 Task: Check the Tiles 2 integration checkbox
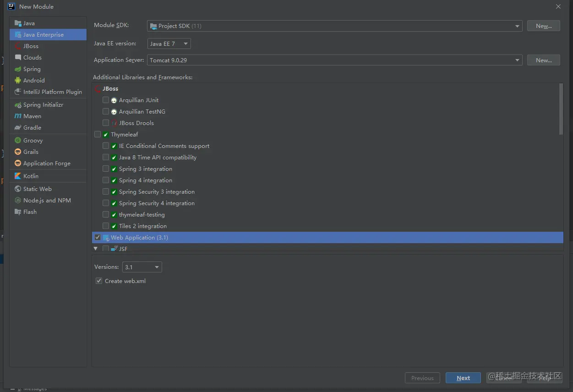106,226
